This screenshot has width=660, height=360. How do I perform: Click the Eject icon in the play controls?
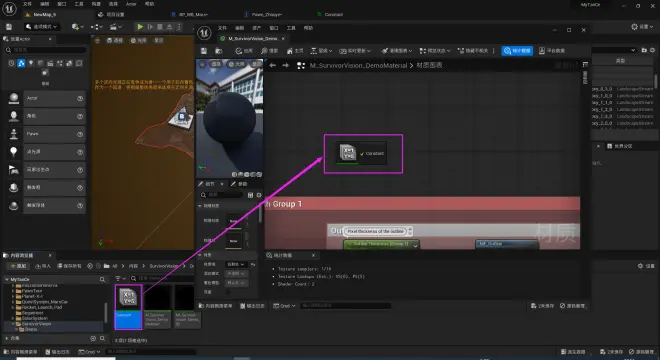pos(169,27)
